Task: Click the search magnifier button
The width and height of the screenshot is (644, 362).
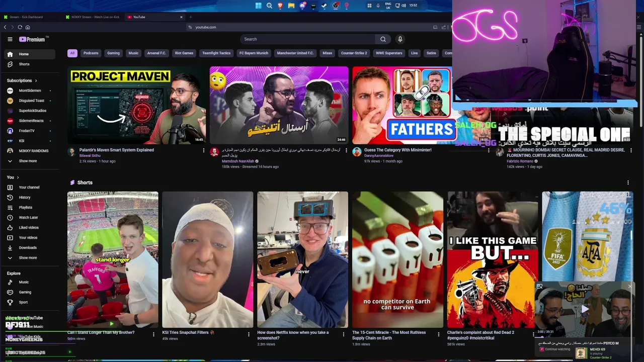Action: point(383,39)
